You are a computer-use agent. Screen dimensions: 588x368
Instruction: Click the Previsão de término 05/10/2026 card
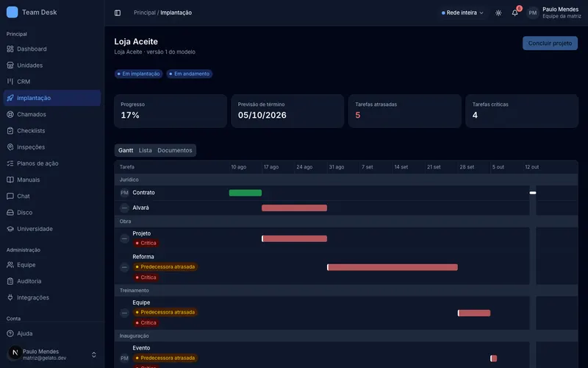(287, 111)
